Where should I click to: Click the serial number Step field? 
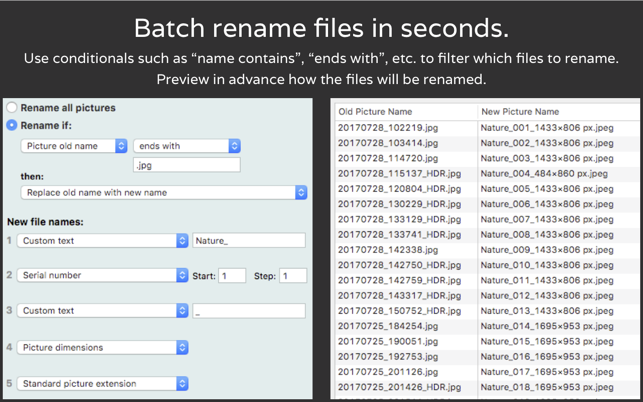(293, 276)
